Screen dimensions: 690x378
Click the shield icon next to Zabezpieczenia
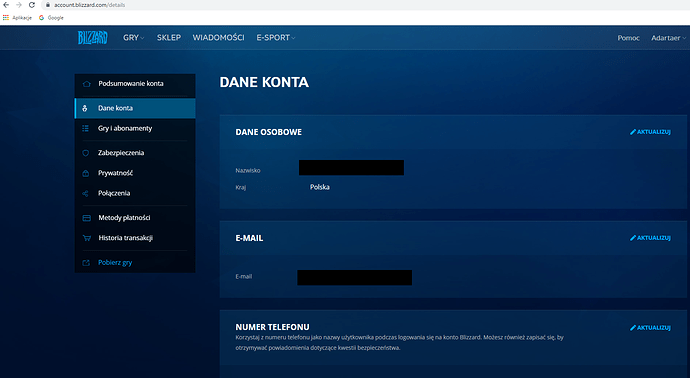[x=86, y=153]
